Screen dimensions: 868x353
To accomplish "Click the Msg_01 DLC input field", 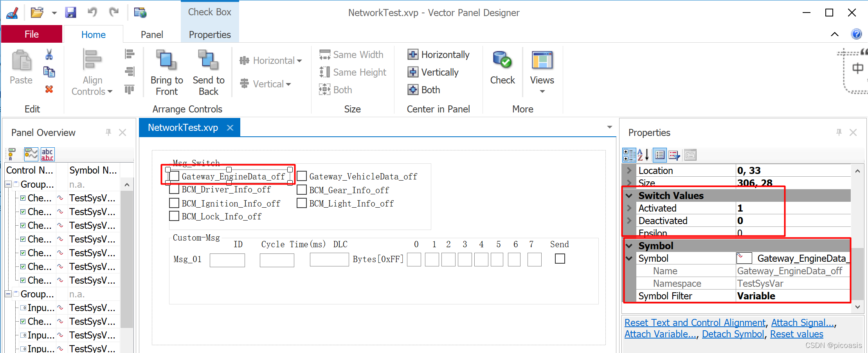I will click(330, 259).
